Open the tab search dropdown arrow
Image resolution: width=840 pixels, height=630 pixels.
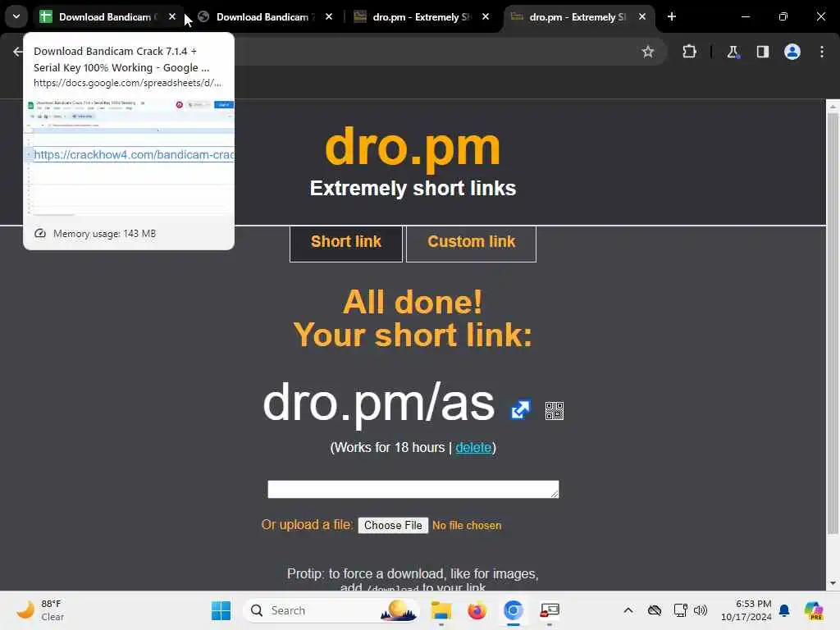click(x=16, y=16)
